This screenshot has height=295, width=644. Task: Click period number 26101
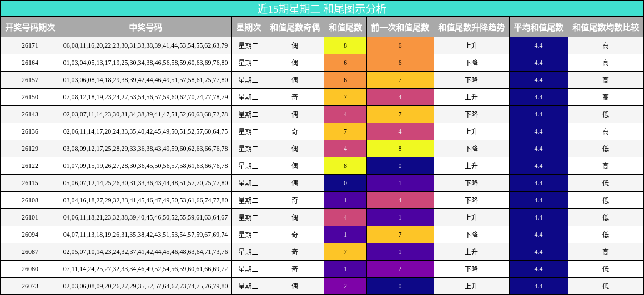coord(30,218)
